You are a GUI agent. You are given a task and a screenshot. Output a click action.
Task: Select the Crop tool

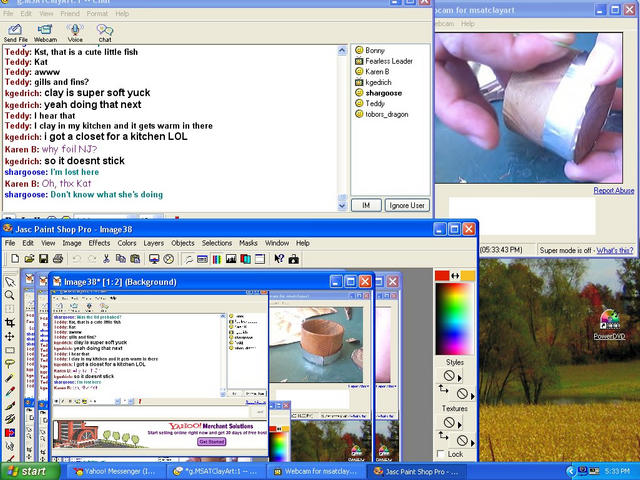pos(10,323)
